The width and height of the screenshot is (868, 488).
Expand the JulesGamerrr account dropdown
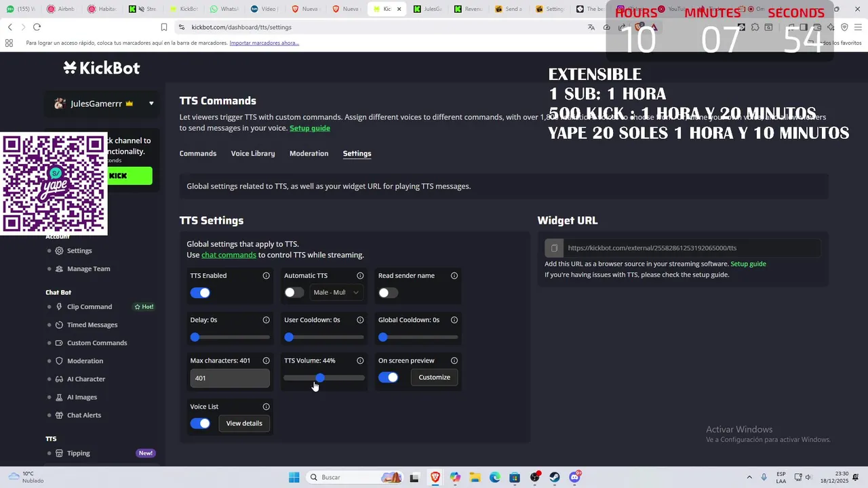coord(151,104)
